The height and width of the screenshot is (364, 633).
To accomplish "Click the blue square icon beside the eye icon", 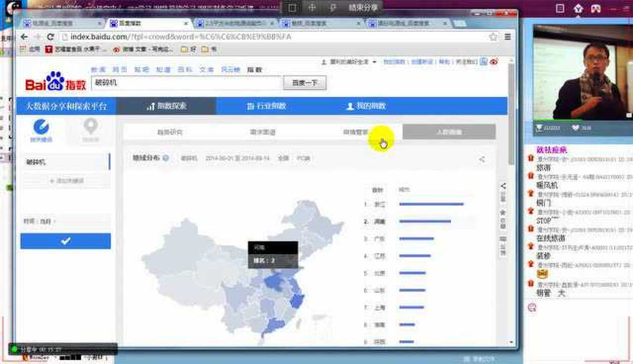I will tap(483, 62).
